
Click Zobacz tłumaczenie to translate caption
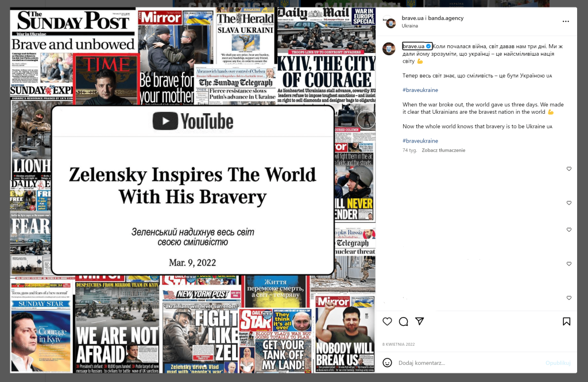(443, 150)
